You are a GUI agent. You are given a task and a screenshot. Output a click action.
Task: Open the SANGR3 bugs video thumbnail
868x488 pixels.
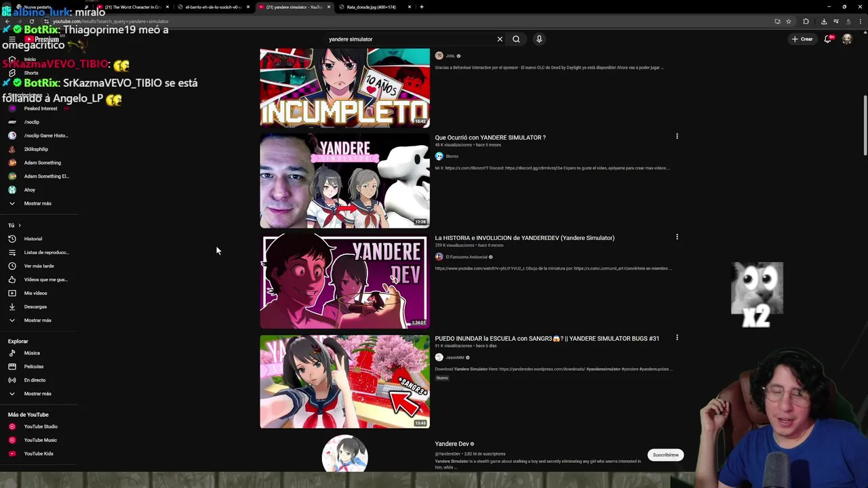(x=344, y=382)
